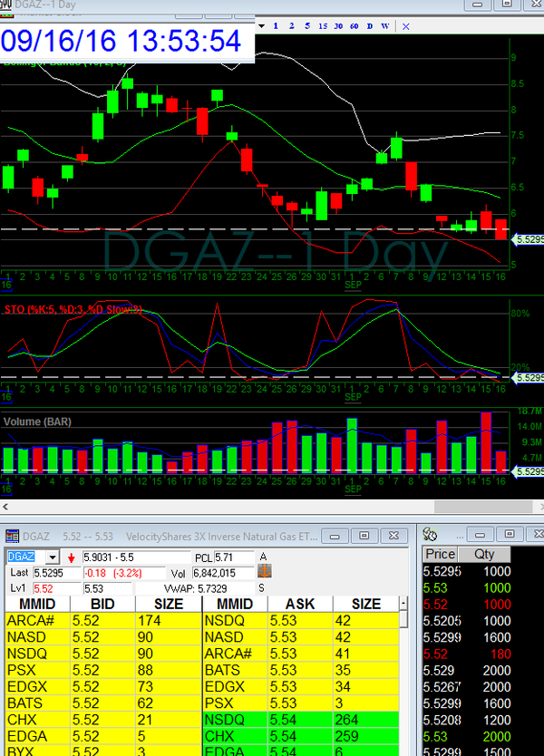This screenshot has height=756, width=544.
Task: Click the time and sales 5.52 trade with quantity 180
Action: [466, 654]
